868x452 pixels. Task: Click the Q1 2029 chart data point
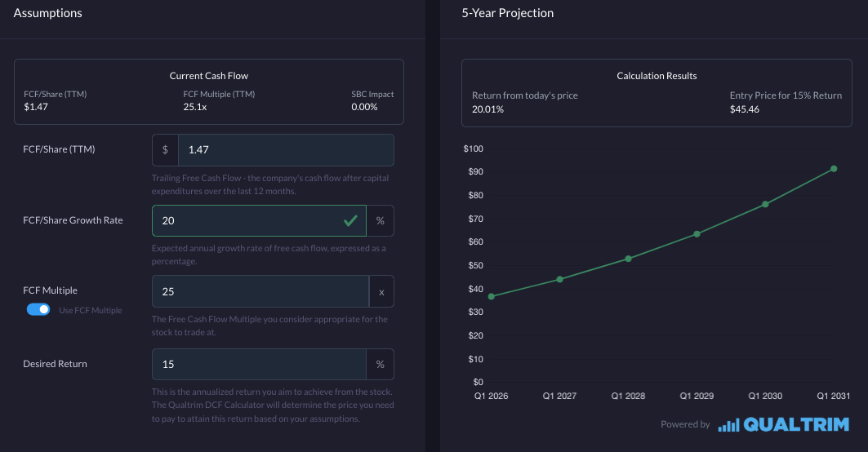pos(697,234)
